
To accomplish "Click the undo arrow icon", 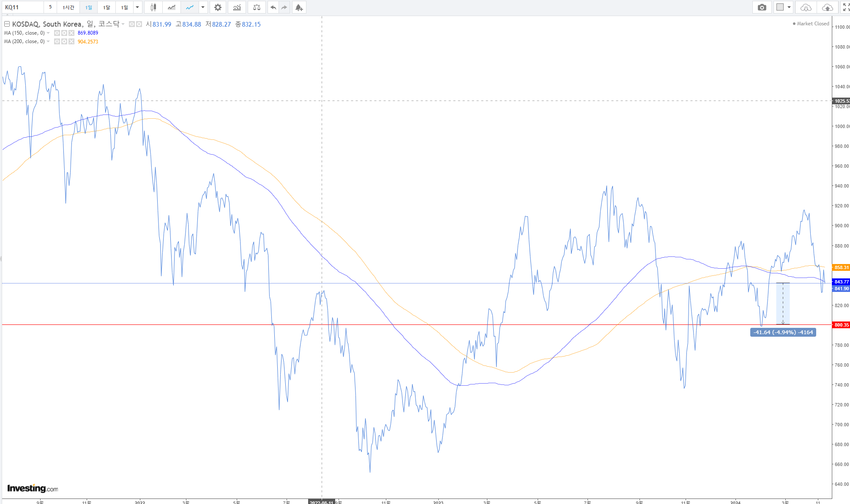I will click(x=273, y=7).
